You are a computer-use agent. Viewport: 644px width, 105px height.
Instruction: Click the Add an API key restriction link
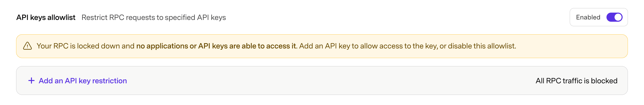coord(83,81)
